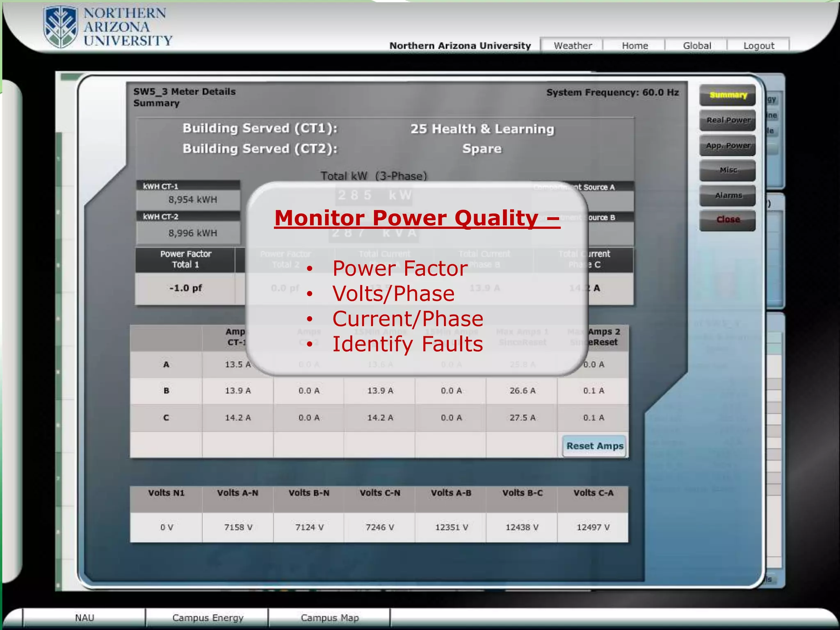Image resolution: width=840 pixels, height=630 pixels.
Task: Click the SW5_3 Meter Details title
Action: [x=184, y=91]
